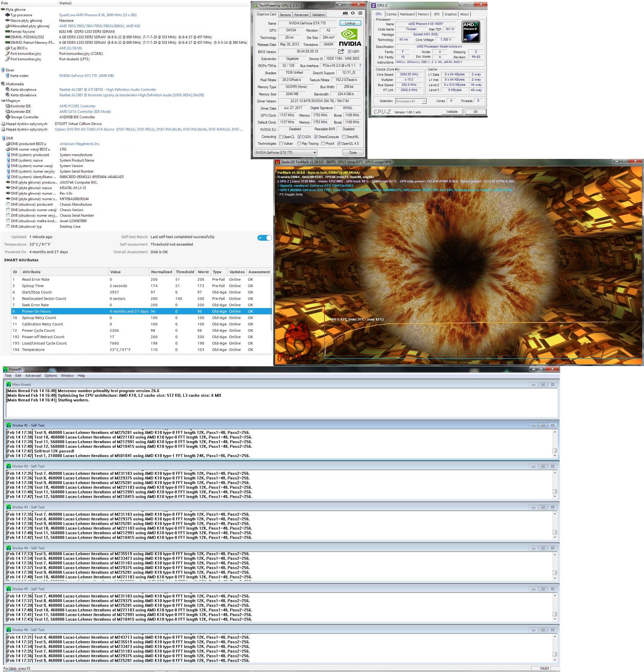Toggle the Vulkan checkbox
Screen dimensions: 644x672
point(281,144)
